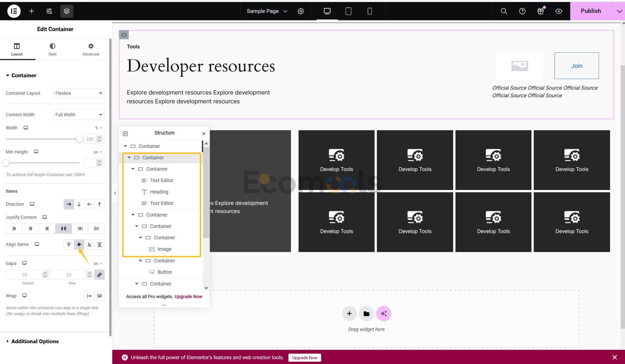Click the Min Height slider handle
Image resolution: width=625 pixels, height=364 pixels.
pos(6,163)
